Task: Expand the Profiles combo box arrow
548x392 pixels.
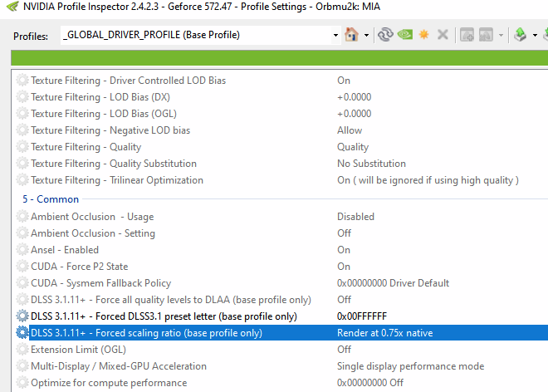Action: click(x=335, y=35)
